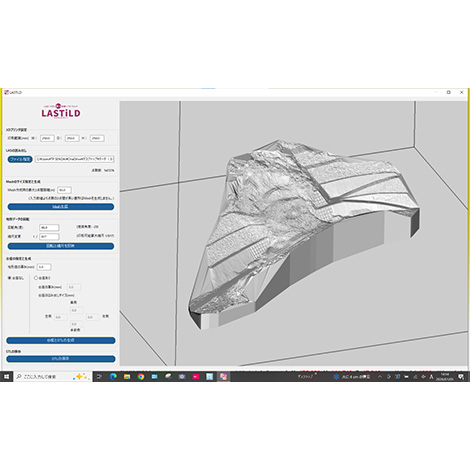Click the taskbar clock and date

click(x=445, y=377)
